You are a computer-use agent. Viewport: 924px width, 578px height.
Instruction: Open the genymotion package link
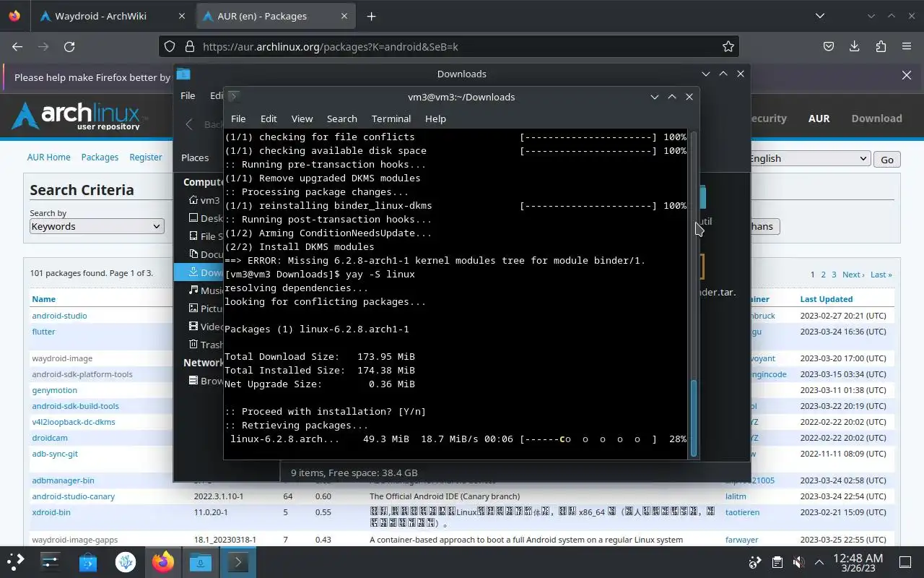tap(54, 390)
